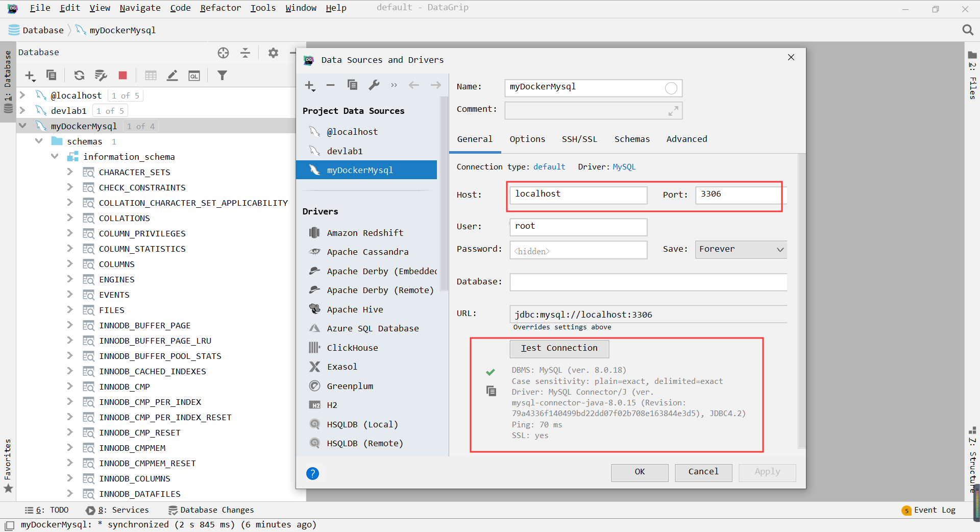Expand the Comment field with arrows icon
Image resolution: width=980 pixels, height=532 pixels.
673,111
